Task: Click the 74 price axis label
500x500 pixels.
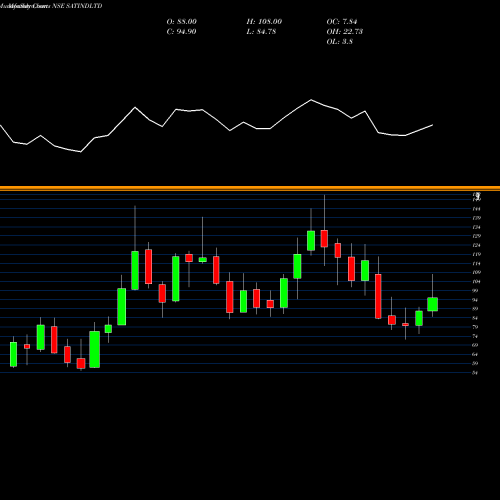Action: pyautogui.click(x=475, y=336)
